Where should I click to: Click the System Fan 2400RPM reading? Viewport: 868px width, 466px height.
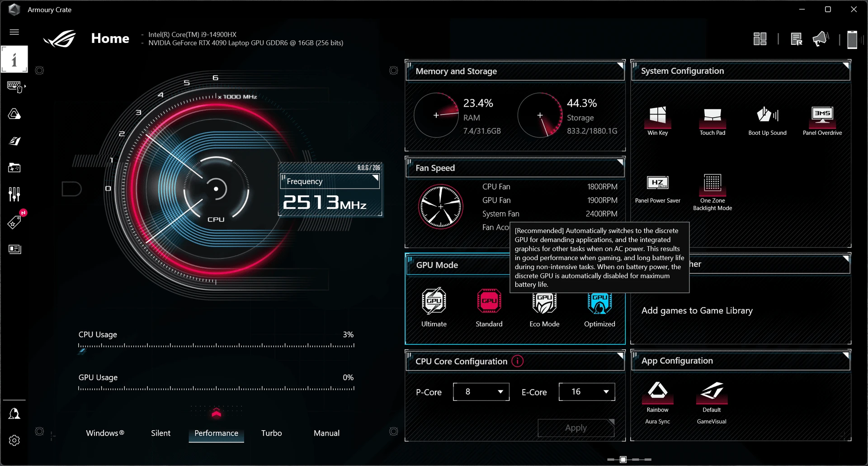(550, 214)
